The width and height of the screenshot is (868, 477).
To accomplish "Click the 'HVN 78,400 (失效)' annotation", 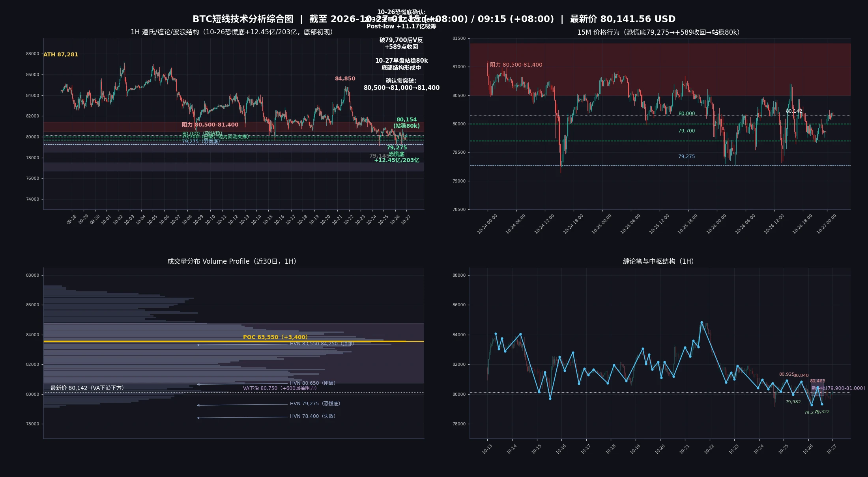I will 312,416.
